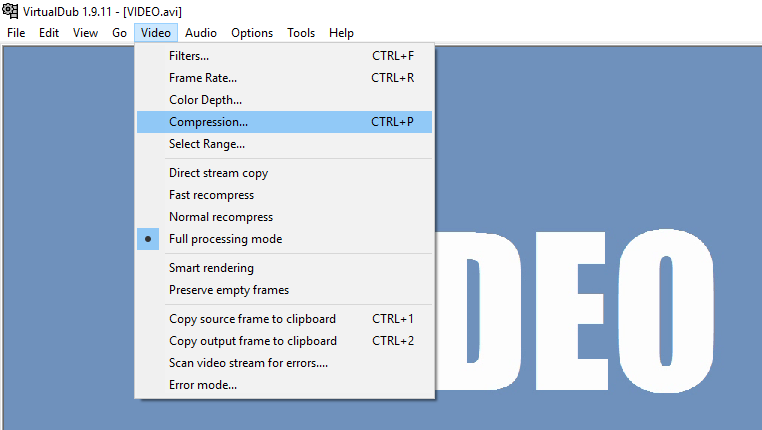Switch to Direct stream copy mode
This screenshot has height=430, width=762.
(284, 173)
